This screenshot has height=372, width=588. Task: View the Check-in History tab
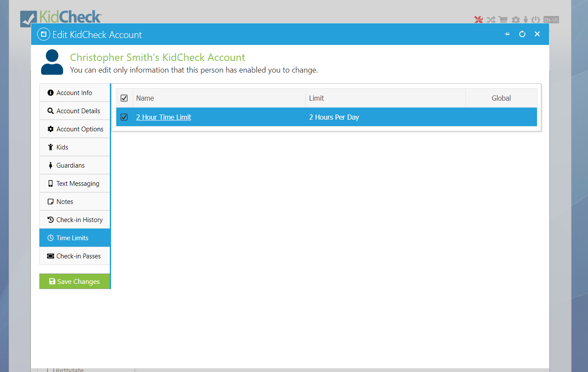point(75,220)
